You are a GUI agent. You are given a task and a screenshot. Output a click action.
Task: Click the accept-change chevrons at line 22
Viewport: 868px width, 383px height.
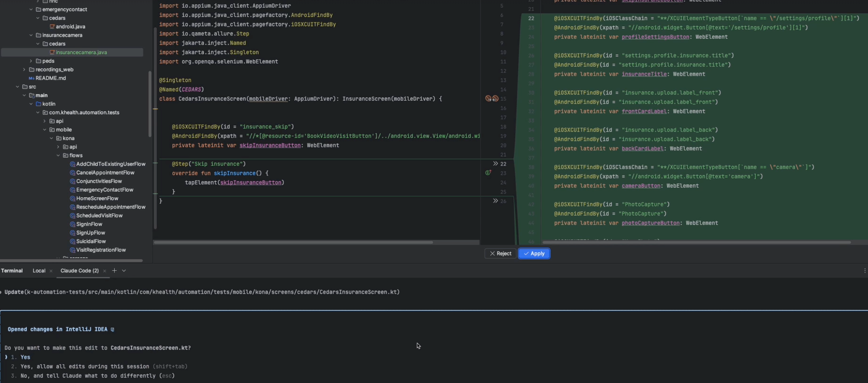(495, 164)
